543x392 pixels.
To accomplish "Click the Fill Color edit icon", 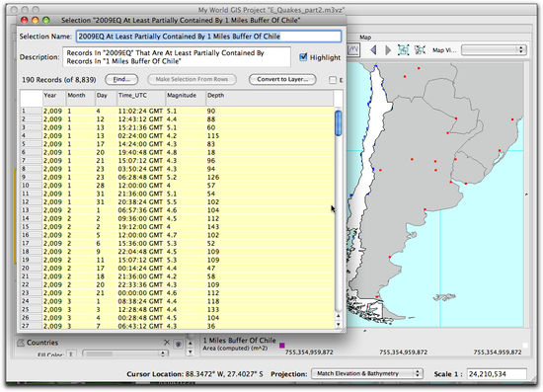I will click(x=71, y=354).
